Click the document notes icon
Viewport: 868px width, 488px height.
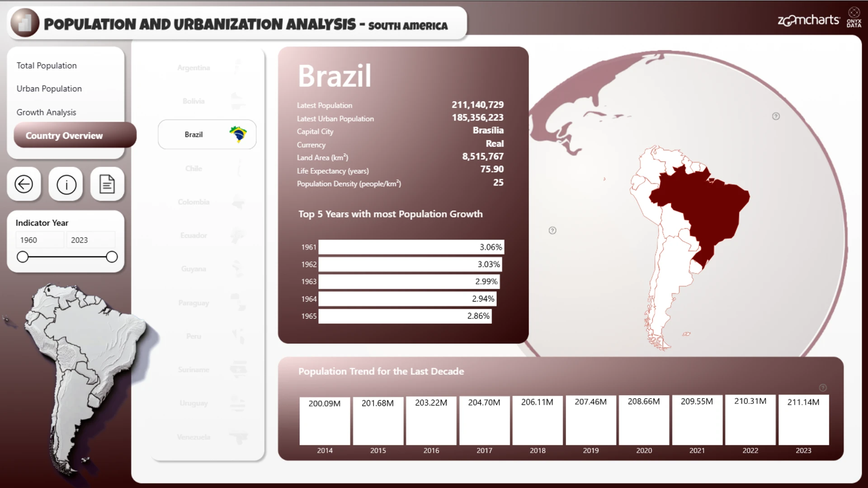[107, 184]
